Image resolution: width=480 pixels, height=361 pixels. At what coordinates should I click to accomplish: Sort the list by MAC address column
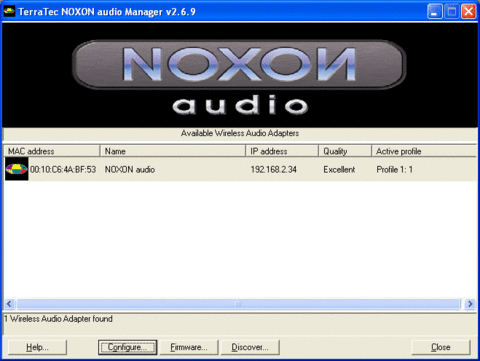(52, 151)
